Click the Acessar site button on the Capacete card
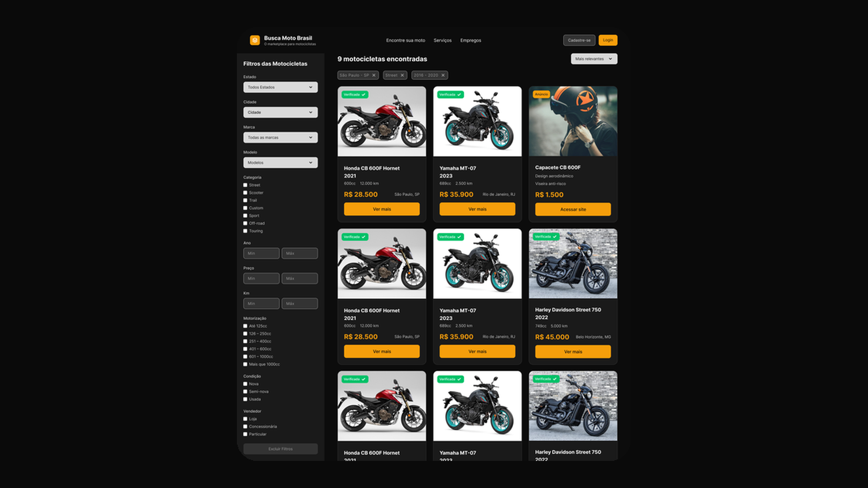 573,210
